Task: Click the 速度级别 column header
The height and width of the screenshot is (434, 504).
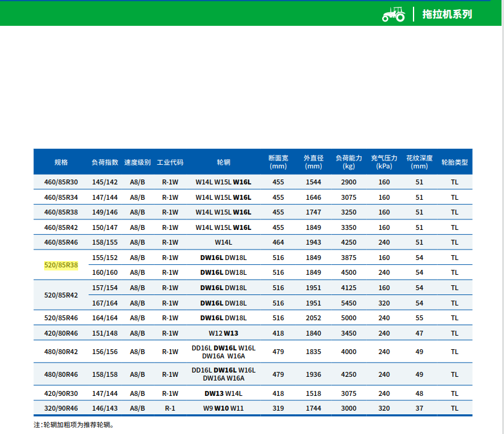Action: click(137, 162)
